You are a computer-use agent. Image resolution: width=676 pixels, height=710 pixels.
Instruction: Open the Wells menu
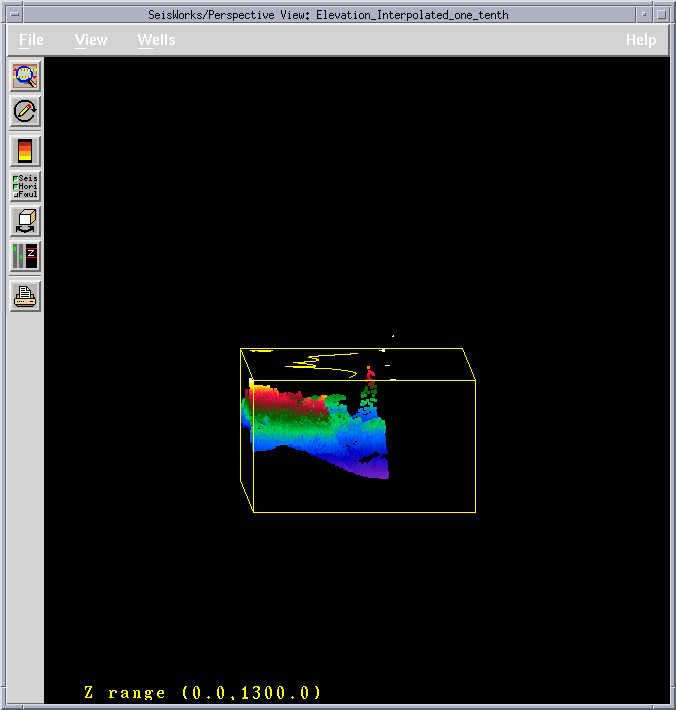156,40
